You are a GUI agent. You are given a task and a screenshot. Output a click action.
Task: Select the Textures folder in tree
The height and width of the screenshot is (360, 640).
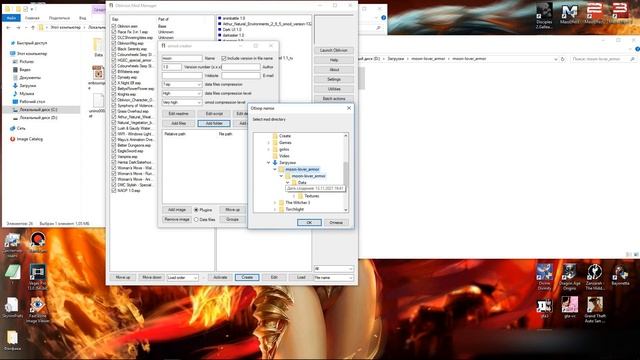312,196
